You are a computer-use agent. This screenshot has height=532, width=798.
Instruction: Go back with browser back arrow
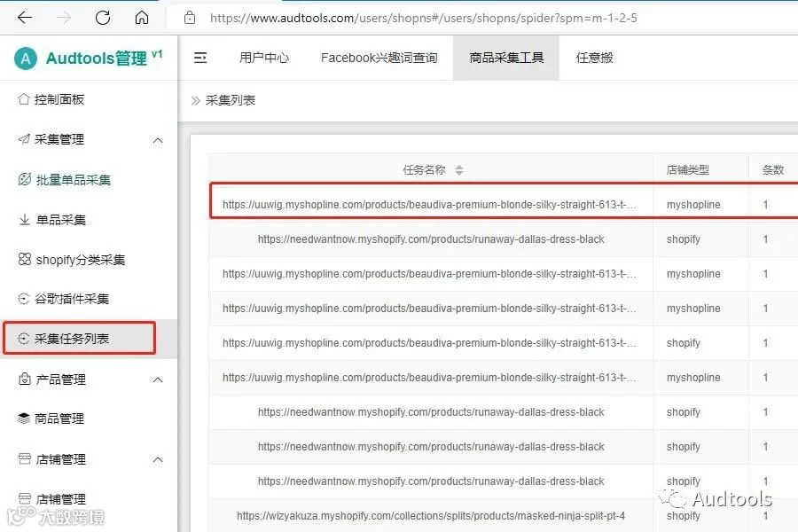pos(25,18)
